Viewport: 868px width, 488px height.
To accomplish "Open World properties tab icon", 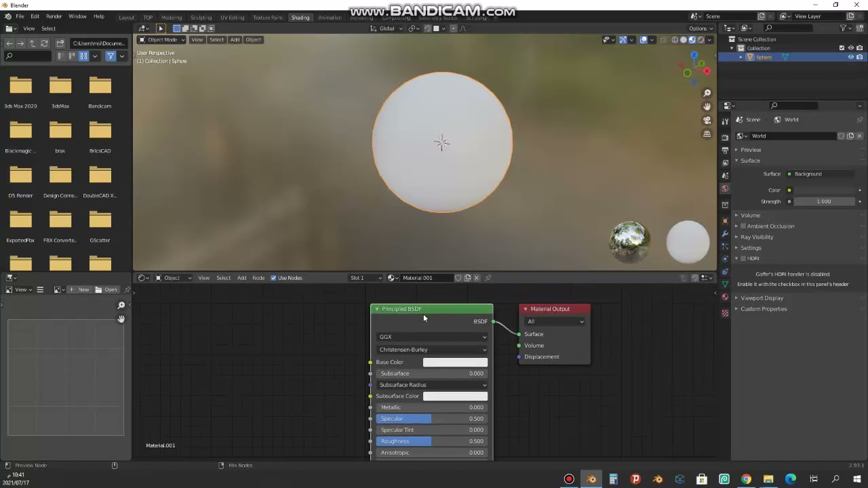I will [x=725, y=189].
